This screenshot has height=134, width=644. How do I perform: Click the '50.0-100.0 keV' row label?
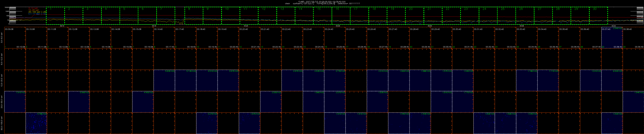(2, 123)
